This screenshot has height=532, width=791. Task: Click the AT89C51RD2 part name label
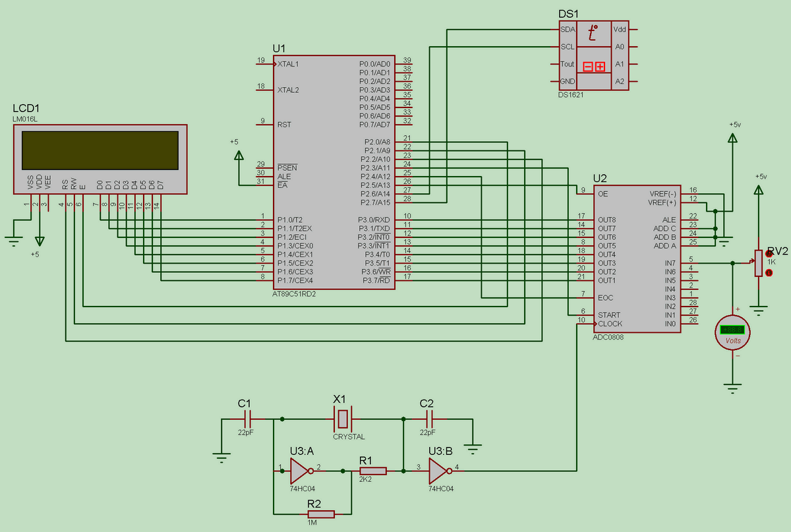click(294, 294)
